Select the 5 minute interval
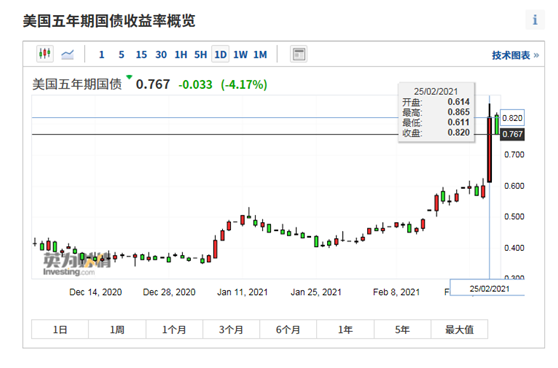Screen dimensions: 558x368 [x=121, y=55]
